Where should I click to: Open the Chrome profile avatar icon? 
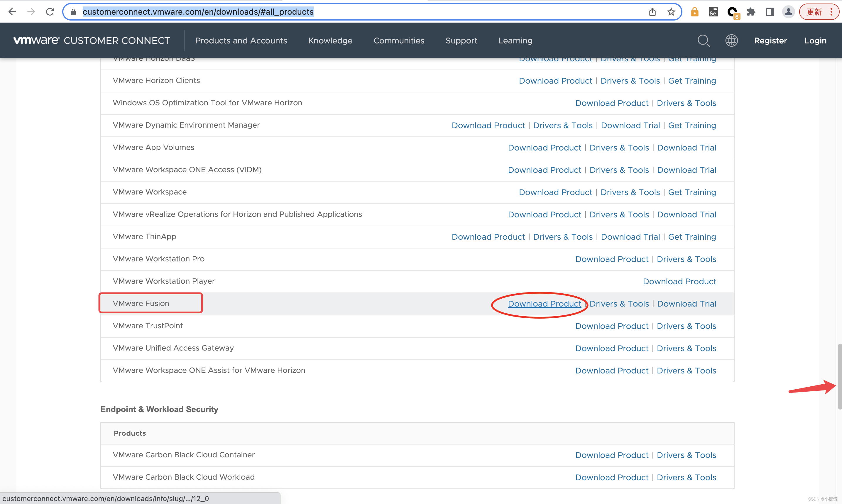[x=788, y=12]
